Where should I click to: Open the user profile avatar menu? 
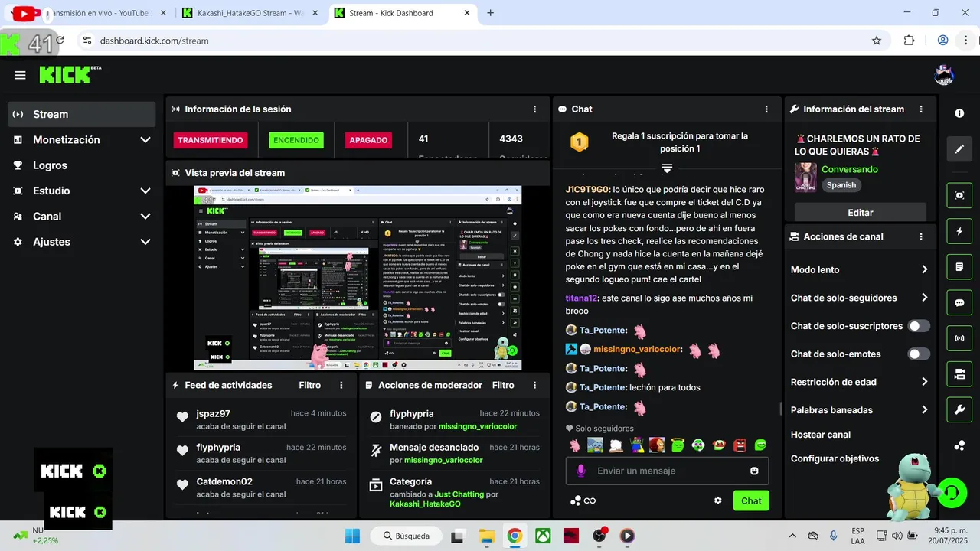point(945,75)
